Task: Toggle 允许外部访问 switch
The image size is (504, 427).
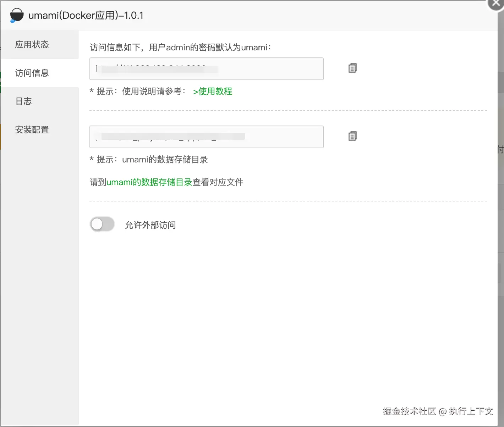Action: (102, 224)
